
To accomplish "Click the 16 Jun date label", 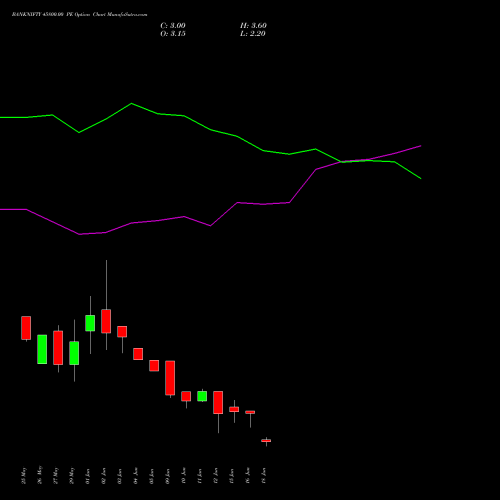I will (x=248, y=476).
